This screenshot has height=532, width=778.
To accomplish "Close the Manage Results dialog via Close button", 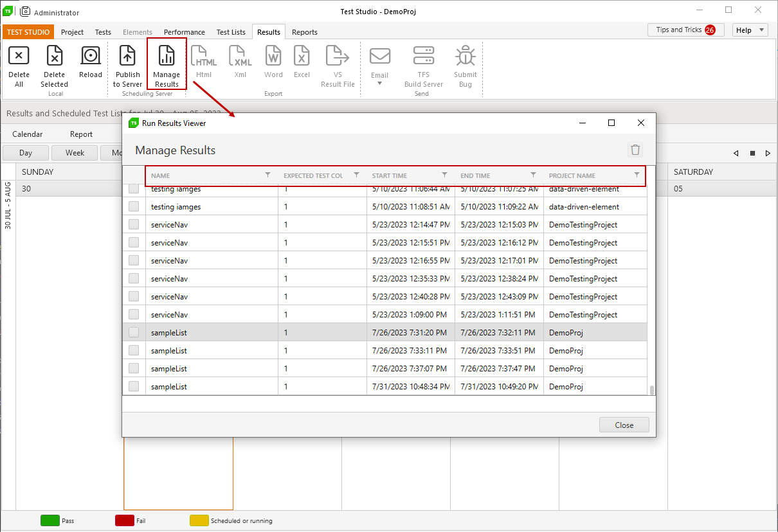I will point(624,425).
